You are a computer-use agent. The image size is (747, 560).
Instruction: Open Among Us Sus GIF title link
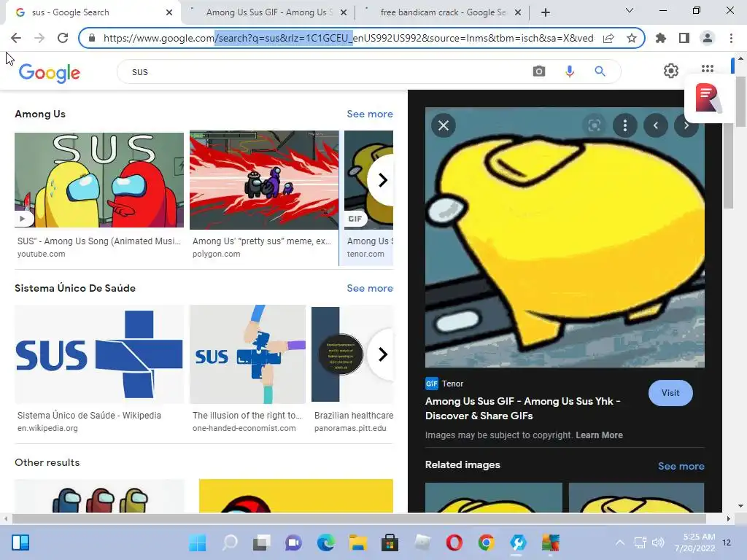[522, 408]
